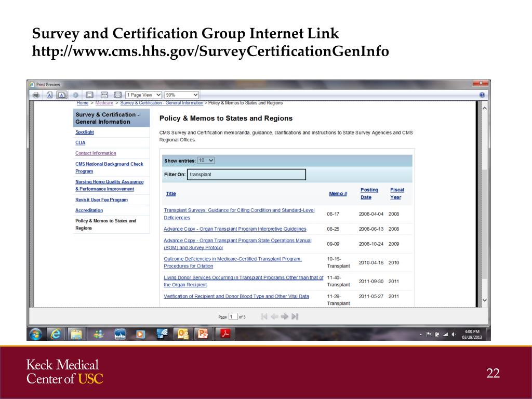
Task: Click the blue Help question mark icon
Action: click(482, 95)
